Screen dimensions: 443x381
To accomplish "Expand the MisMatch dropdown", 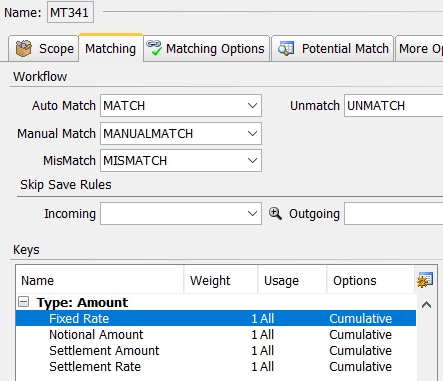I will point(252,161).
